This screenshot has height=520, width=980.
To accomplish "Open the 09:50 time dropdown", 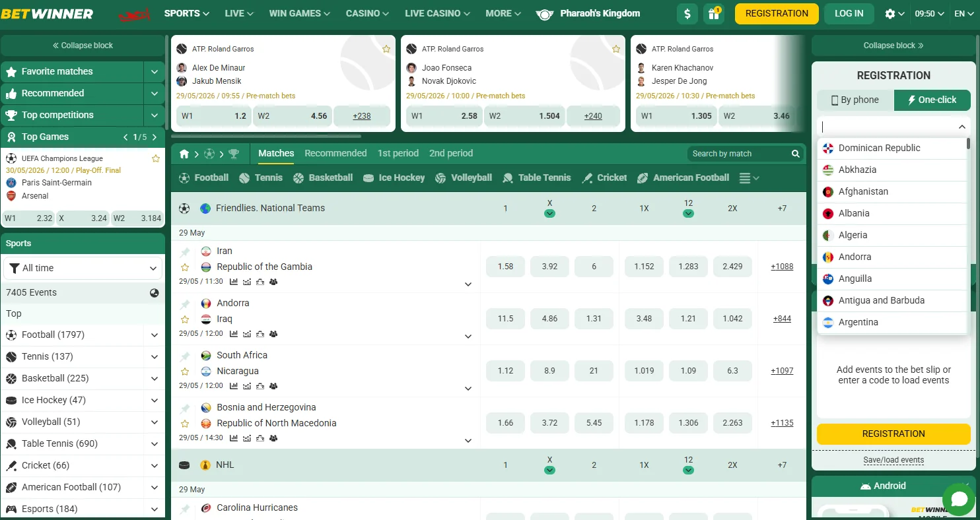I will tap(929, 13).
